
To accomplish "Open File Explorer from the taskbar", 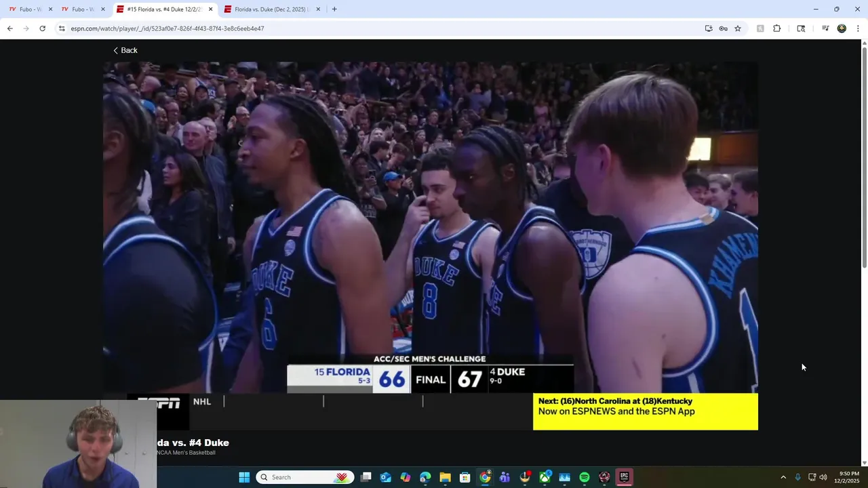I will tap(445, 477).
